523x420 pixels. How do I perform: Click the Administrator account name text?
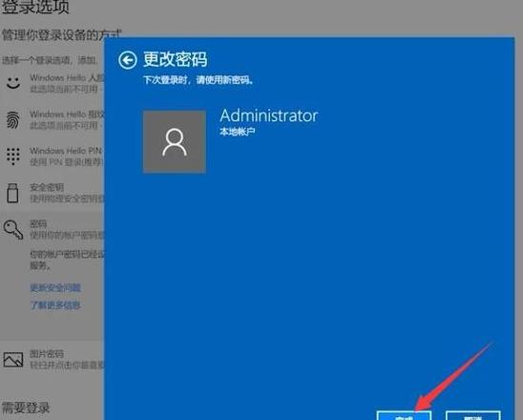click(x=269, y=115)
